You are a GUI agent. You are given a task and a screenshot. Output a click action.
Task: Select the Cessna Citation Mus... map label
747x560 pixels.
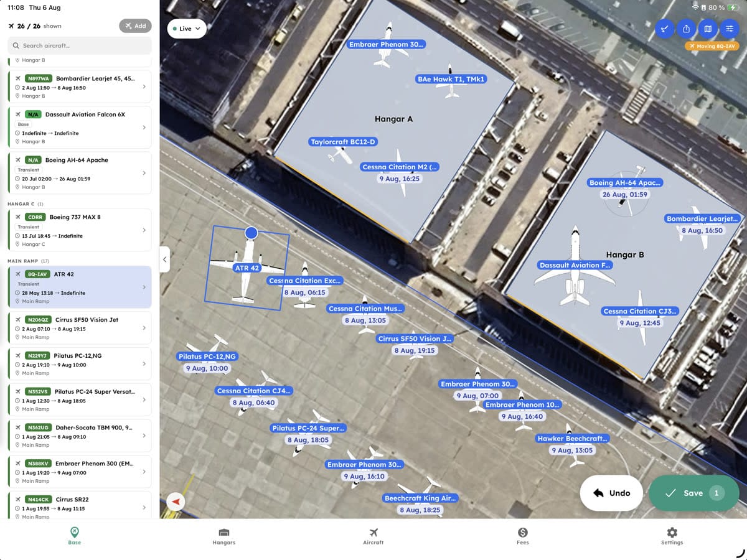pyautogui.click(x=365, y=309)
